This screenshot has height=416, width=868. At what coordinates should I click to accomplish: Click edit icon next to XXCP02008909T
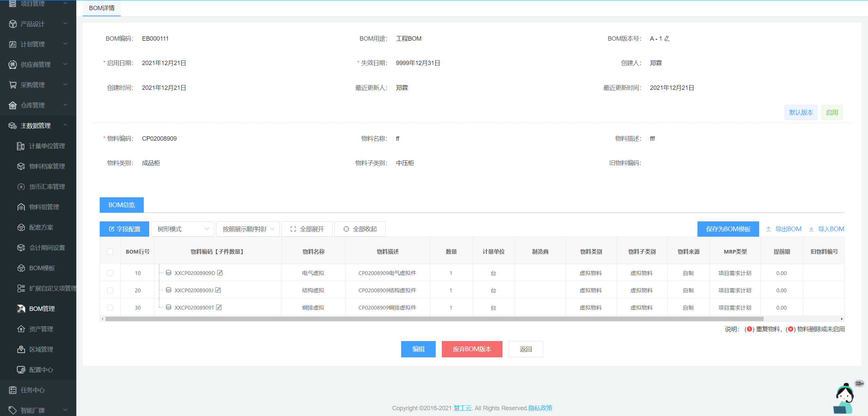(219, 308)
